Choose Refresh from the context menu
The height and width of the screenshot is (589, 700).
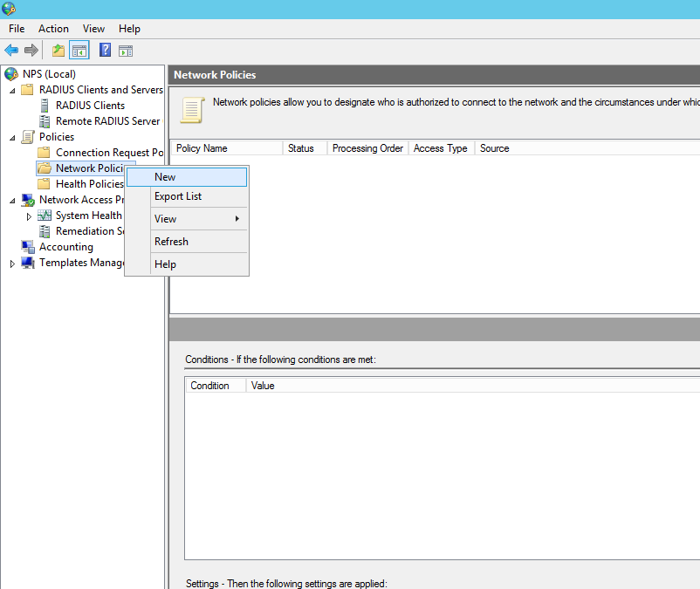(187, 242)
